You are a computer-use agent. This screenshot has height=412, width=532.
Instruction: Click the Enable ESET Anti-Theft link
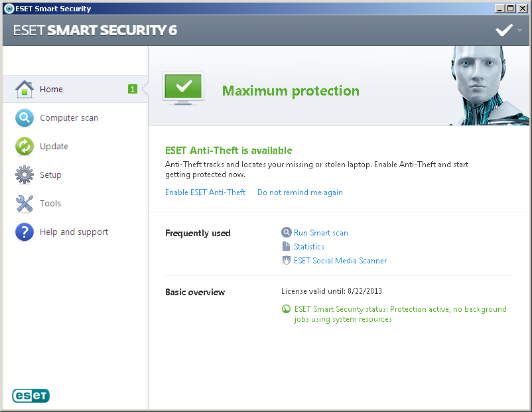[x=205, y=192]
